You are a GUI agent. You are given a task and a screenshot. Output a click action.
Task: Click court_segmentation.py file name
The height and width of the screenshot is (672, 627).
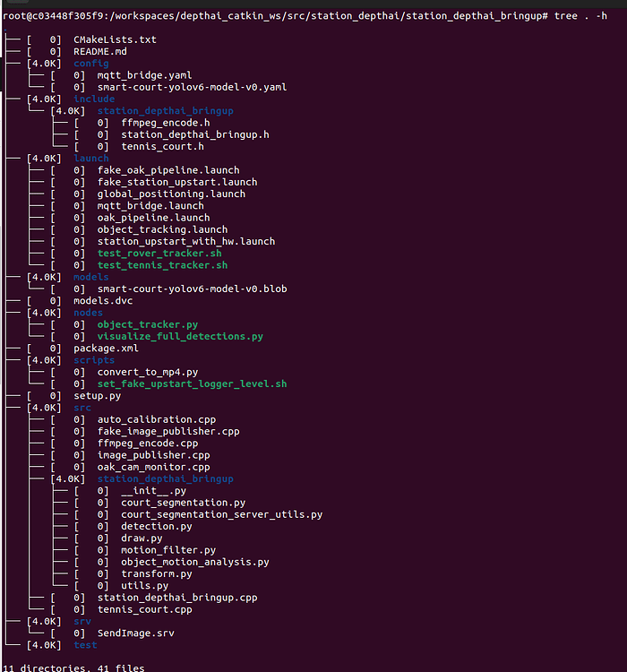click(183, 503)
